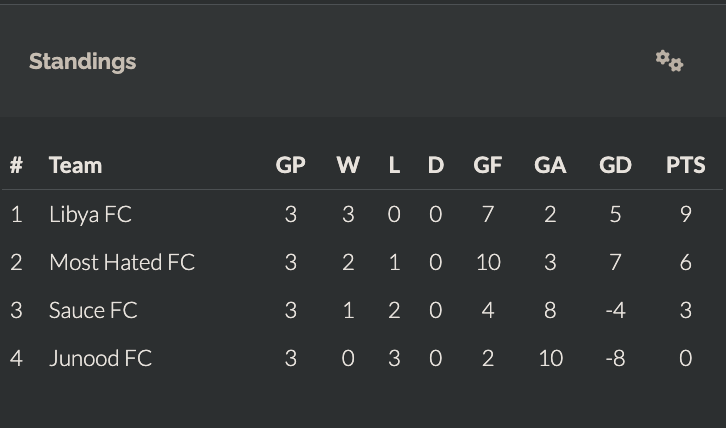
Task: Click the # rank column header
Action: tap(16, 165)
